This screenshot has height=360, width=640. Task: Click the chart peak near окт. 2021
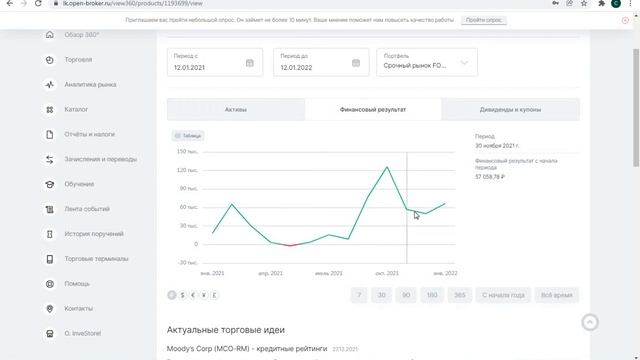[387, 167]
